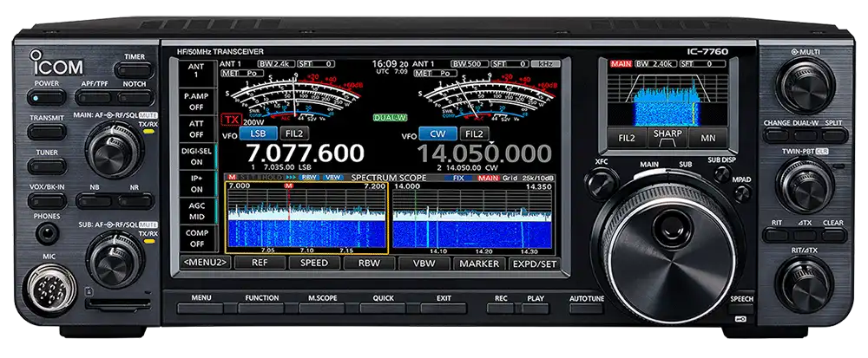The height and width of the screenshot is (358, 868).
Task: Enable the COMP OFF speech compressor
Action: point(196,238)
